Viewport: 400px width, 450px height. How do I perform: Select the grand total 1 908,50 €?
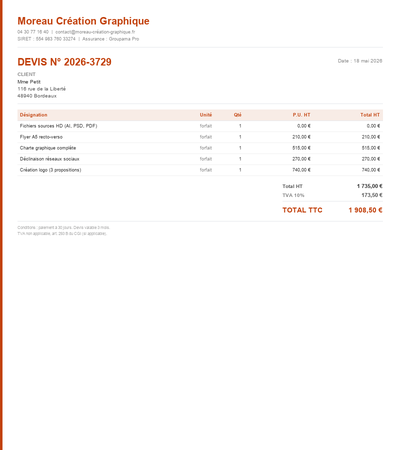tap(366, 210)
